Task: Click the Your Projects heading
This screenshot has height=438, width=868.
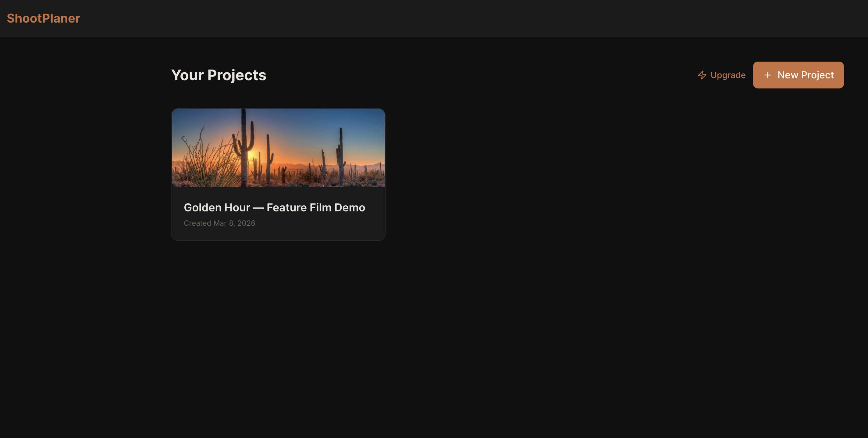Action: pos(219,75)
